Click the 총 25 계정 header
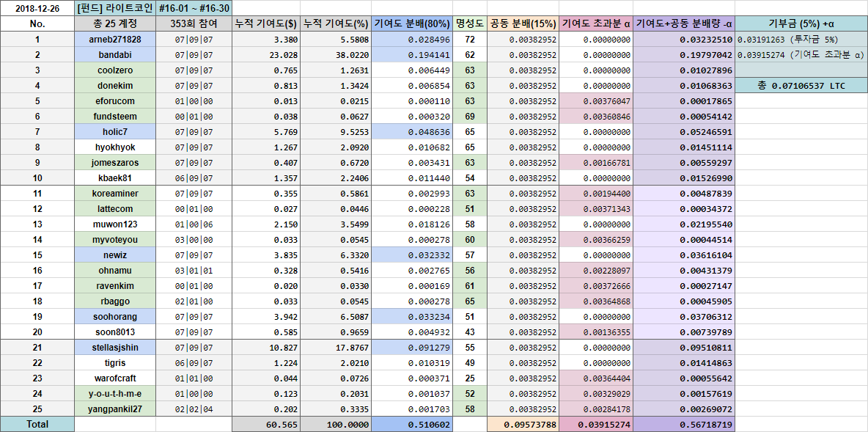 click(115, 23)
